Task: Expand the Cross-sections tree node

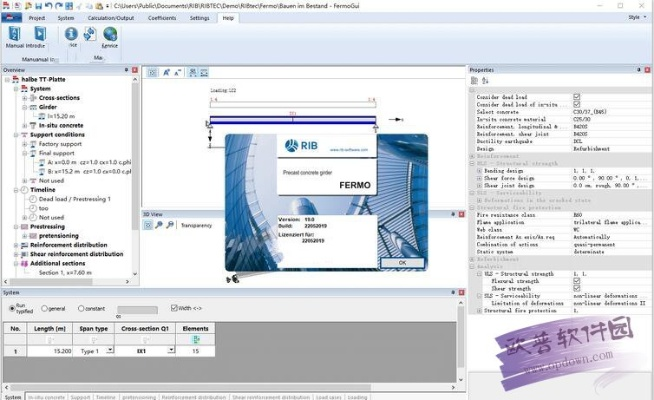Action: (24, 98)
